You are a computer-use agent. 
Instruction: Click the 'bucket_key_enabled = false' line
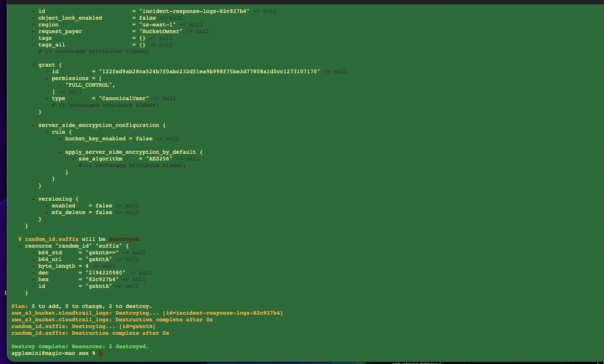109,138
